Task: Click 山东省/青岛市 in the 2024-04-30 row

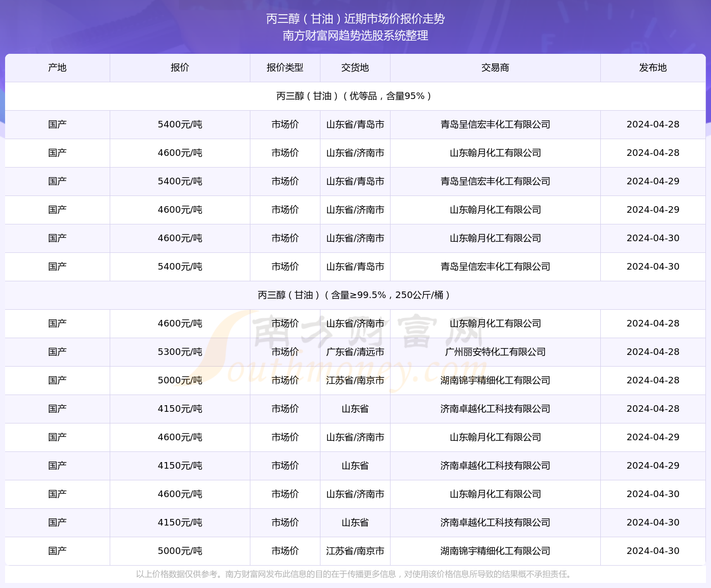Action: (355, 267)
